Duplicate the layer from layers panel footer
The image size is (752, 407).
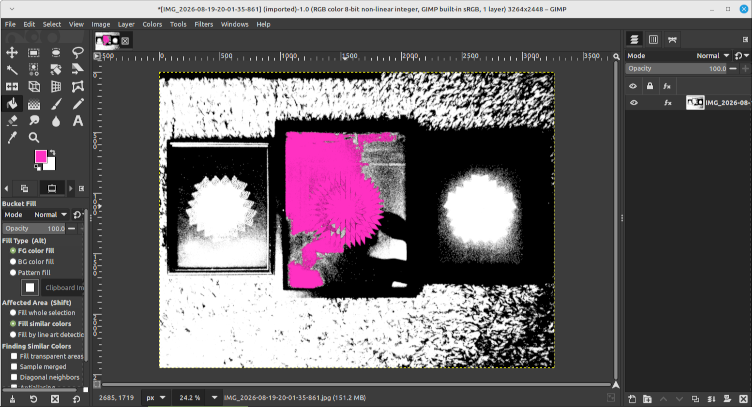click(x=695, y=399)
